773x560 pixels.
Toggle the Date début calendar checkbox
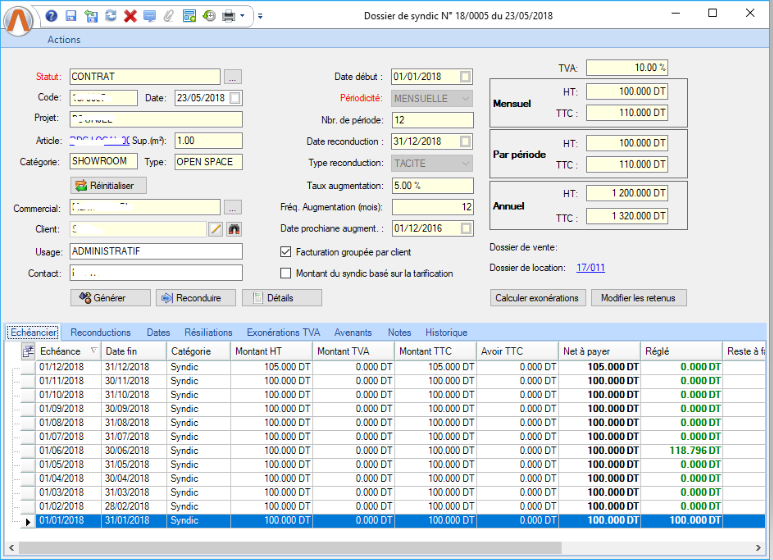(x=465, y=77)
